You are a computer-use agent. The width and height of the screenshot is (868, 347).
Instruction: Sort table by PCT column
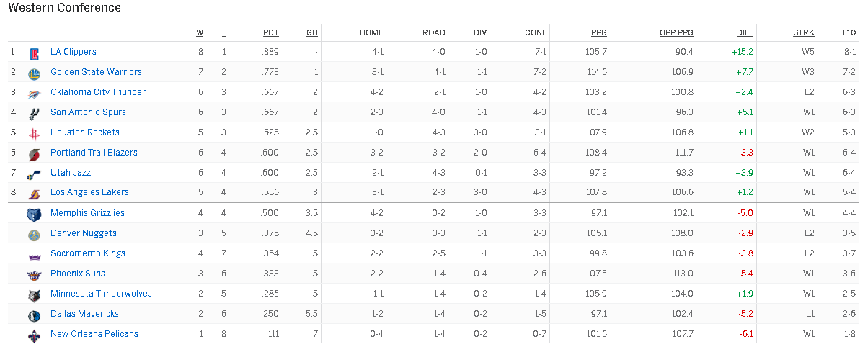click(x=270, y=32)
